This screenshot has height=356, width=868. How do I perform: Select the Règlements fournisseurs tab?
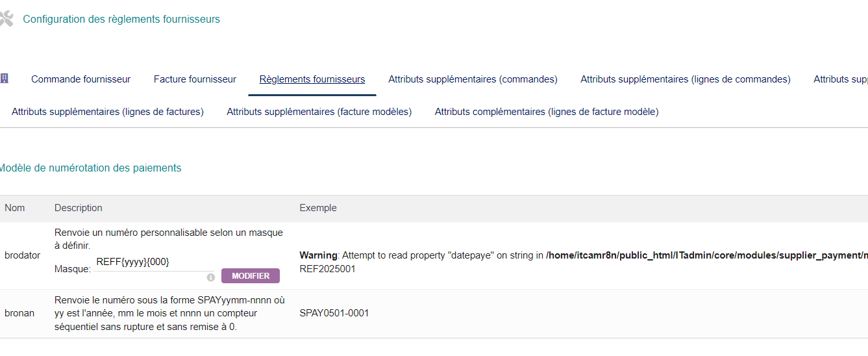click(x=312, y=79)
